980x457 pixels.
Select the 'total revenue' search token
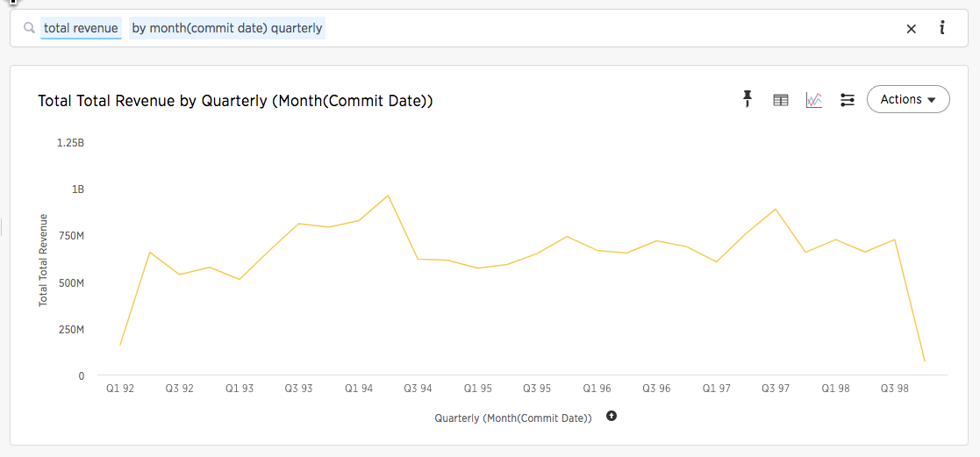pos(81,28)
